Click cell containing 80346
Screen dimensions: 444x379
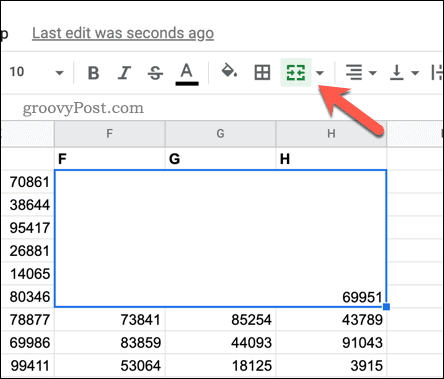tap(27, 297)
